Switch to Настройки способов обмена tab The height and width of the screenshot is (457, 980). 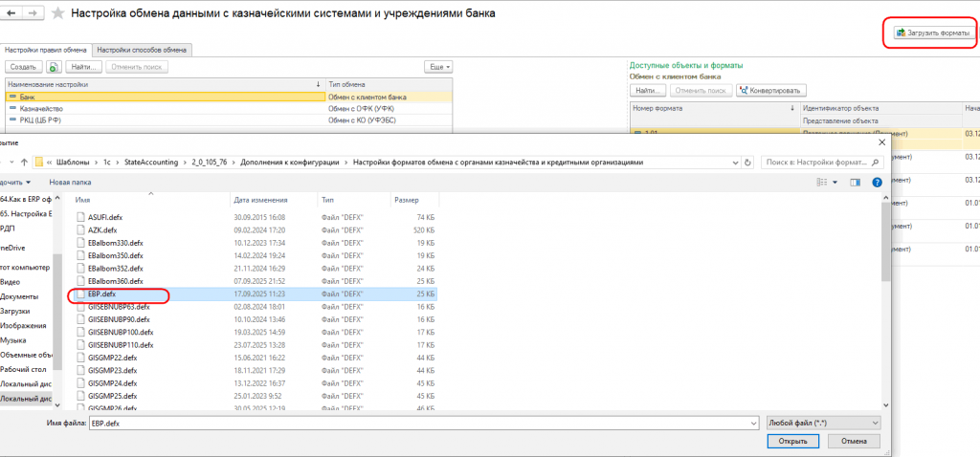coord(142,50)
